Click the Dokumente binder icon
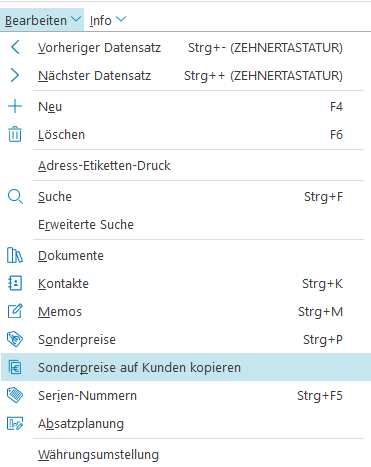The width and height of the screenshot is (371, 467). (x=15, y=255)
